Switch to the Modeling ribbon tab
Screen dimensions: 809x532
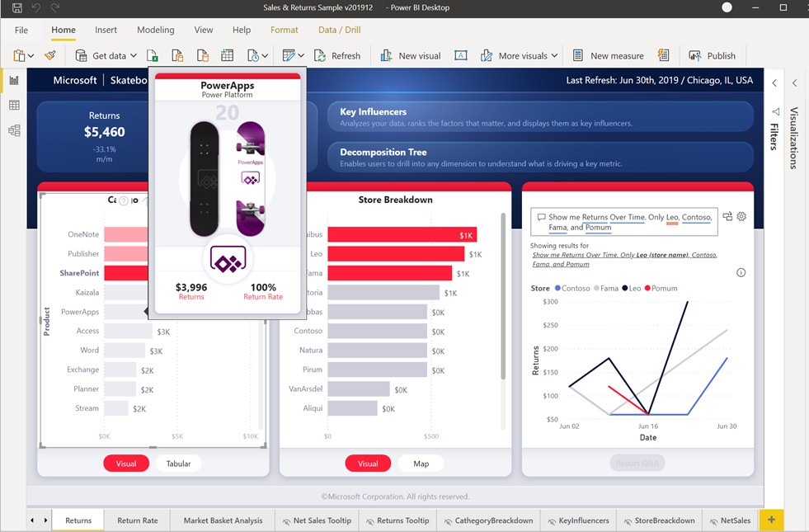(x=155, y=30)
